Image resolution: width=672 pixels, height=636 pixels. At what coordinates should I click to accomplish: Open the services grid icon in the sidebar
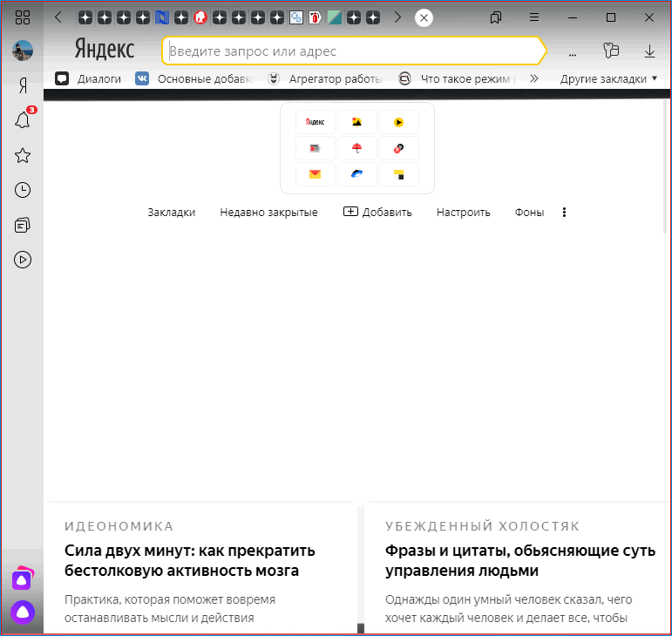click(x=23, y=17)
